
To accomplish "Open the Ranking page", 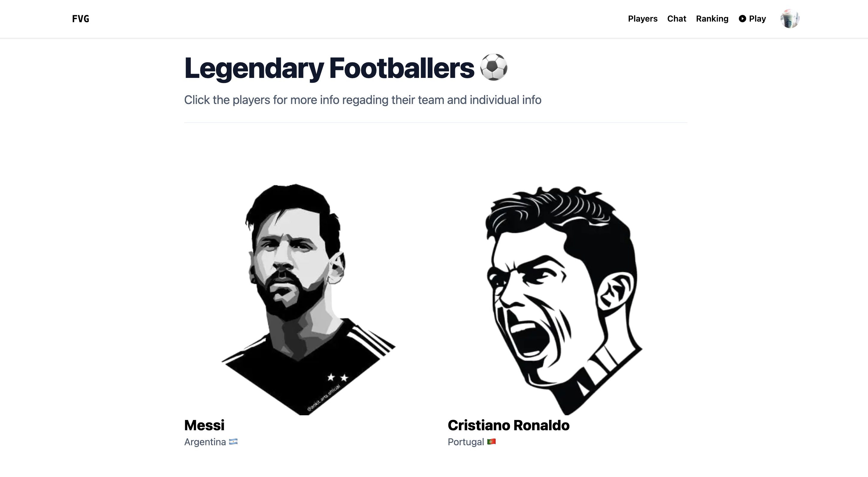I will click(712, 19).
